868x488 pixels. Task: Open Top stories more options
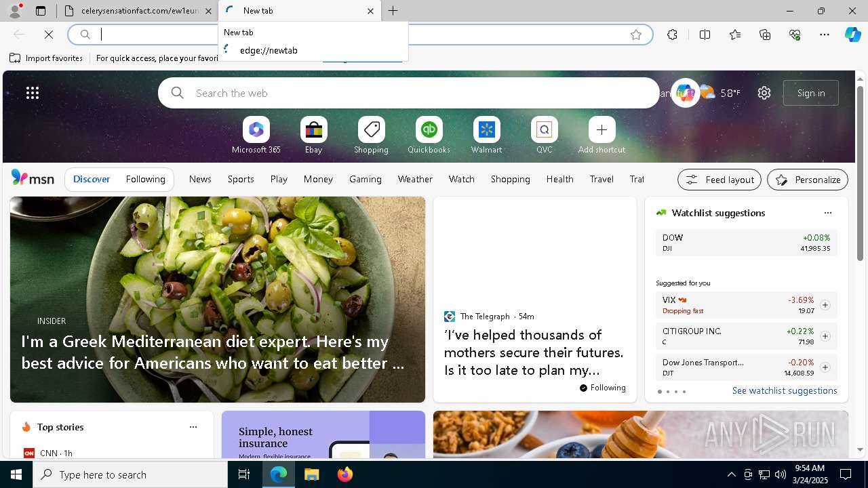click(x=193, y=427)
